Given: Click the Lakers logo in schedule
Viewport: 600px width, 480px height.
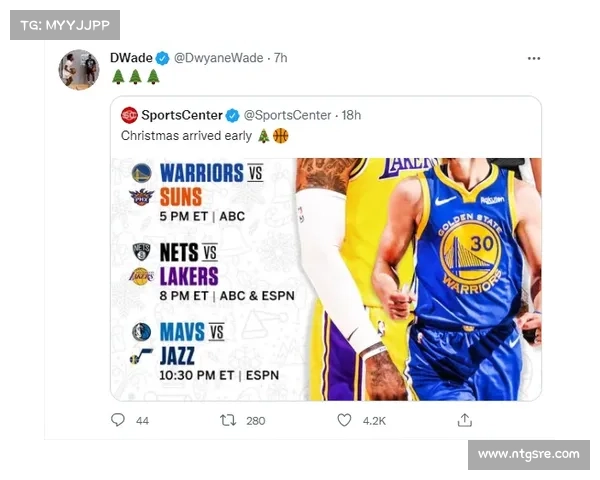Looking at the screenshot, I should [141, 277].
